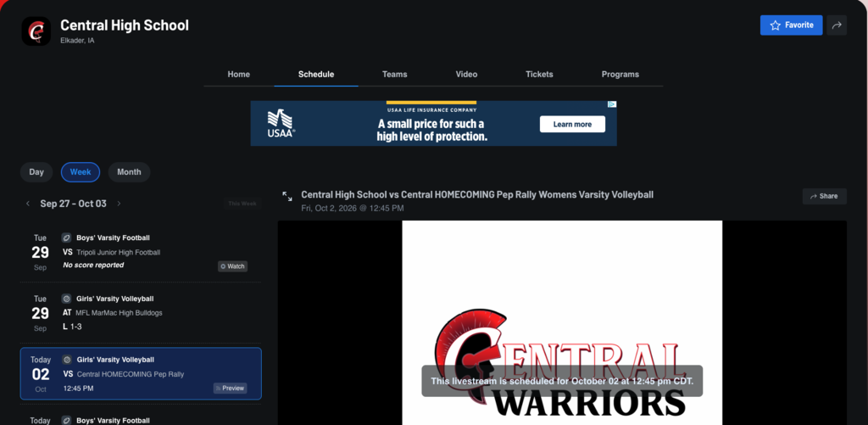Open the MFL MarMac High Bulldogs volleyball event
The width and height of the screenshot is (868, 425).
pyautogui.click(x=141, y=313)
